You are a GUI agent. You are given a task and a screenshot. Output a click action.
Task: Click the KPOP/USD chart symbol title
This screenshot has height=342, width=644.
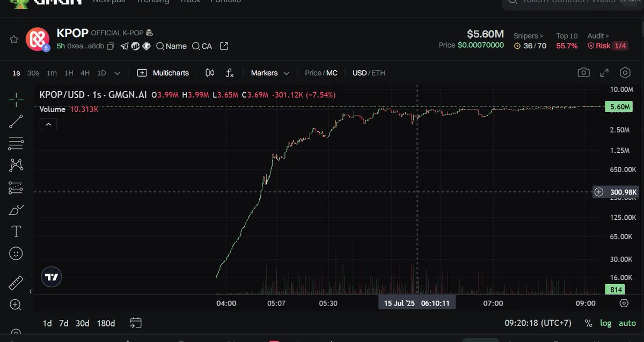pos(93,95)
